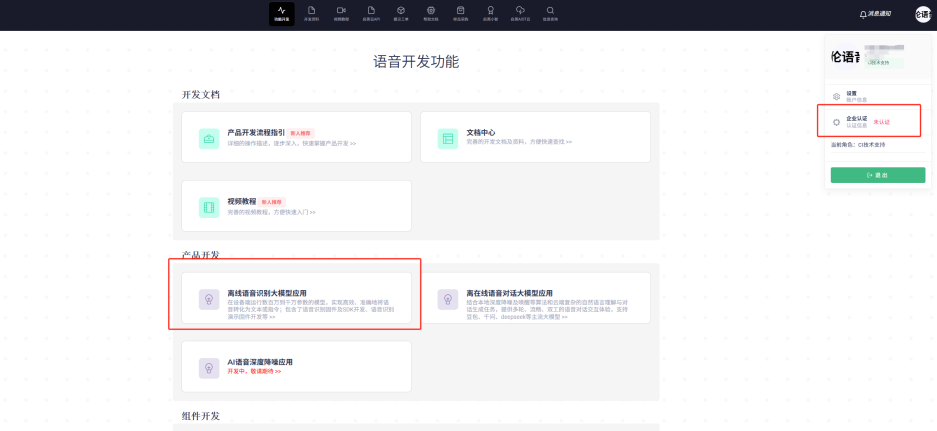Screen dimensions: 937x431
Task: Select the 离线语音识别大模型应用 card
Action: (x=296, y=297)
